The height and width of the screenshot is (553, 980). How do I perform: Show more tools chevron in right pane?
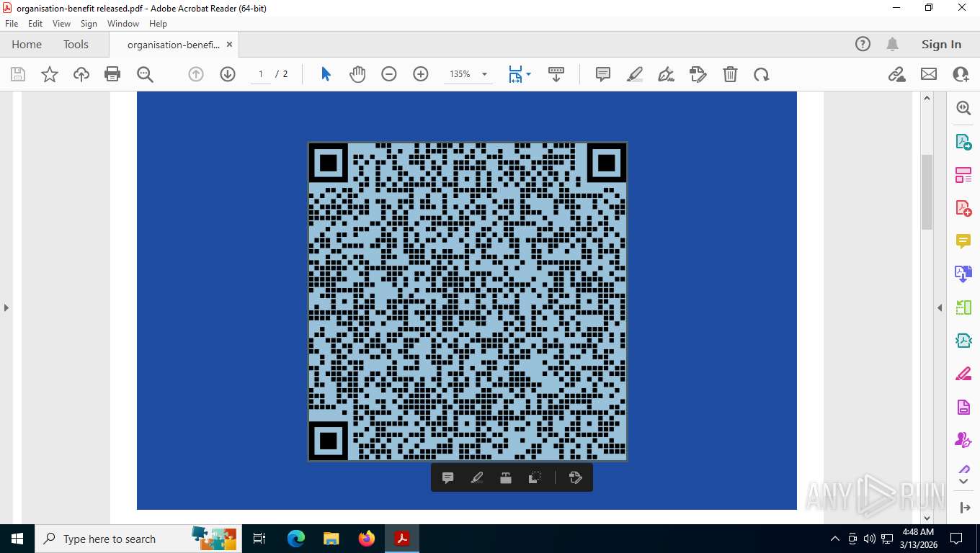point(963,481)
